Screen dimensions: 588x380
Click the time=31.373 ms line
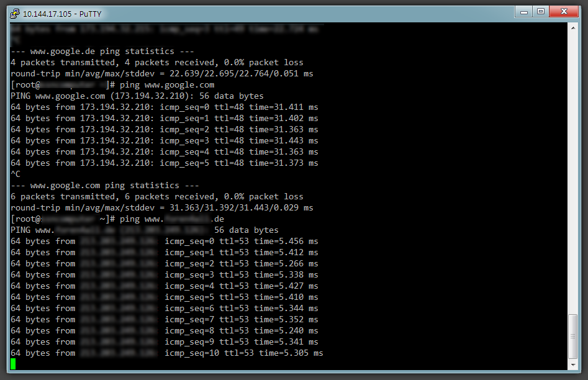click(x=165, y=163)
